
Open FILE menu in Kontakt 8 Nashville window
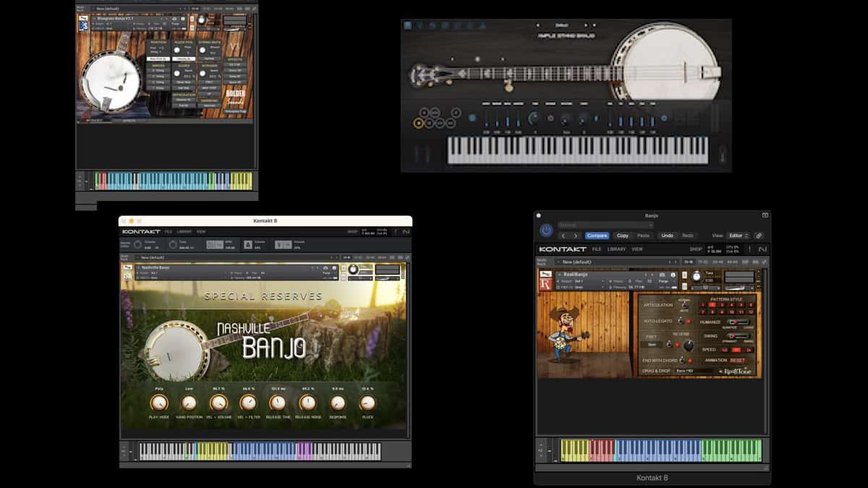[168, 231]
